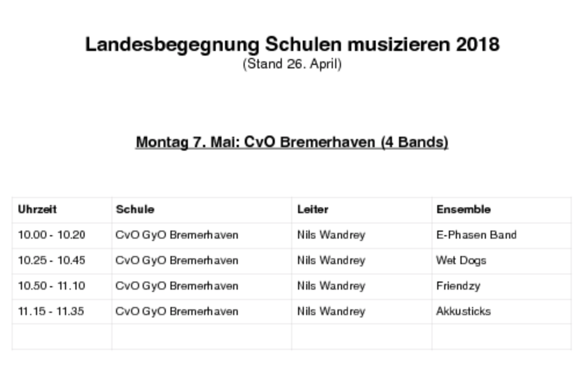Viewport: 588px width, 380px height.
Task: Click the Ensemble column header
Action: [463, 209]
